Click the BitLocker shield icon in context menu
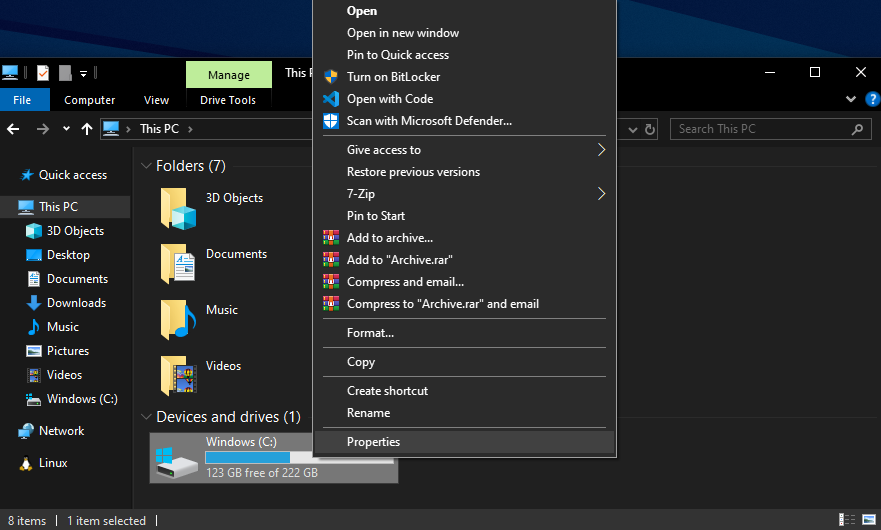The height and width of the screenshot is (530, 881). [x=331, y=76]
